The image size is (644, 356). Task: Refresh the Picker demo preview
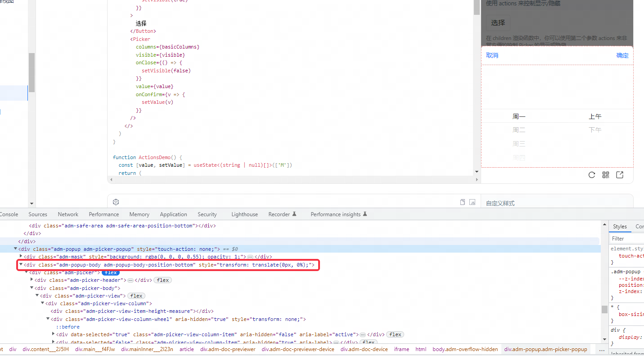(591, 175)
